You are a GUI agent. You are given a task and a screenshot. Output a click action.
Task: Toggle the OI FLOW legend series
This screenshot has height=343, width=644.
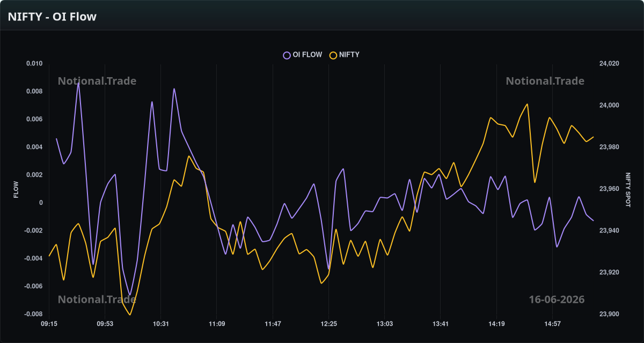(x=303, y=55)
